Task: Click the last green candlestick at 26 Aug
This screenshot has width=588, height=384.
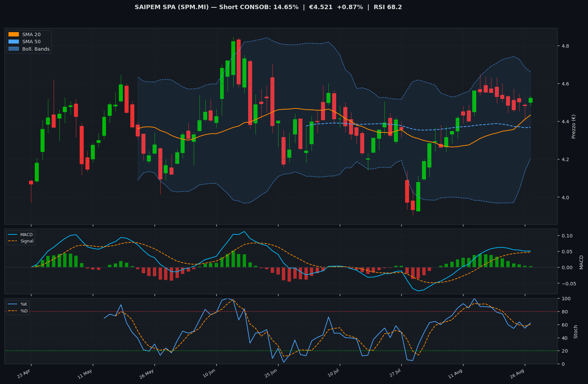Action: coord(531,100)
